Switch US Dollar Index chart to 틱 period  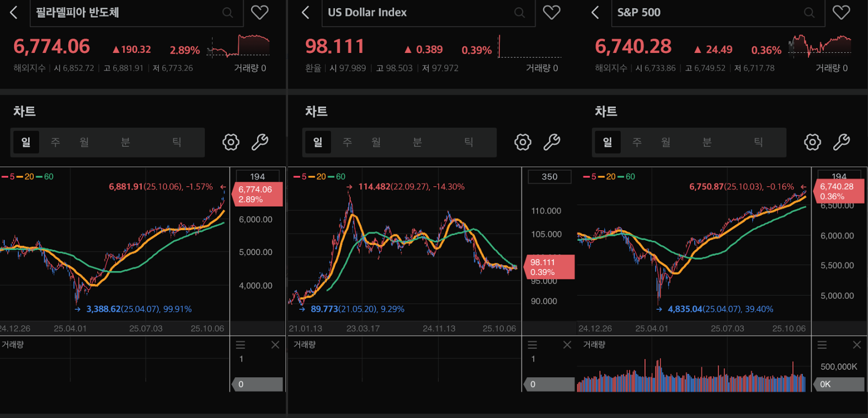468,142
